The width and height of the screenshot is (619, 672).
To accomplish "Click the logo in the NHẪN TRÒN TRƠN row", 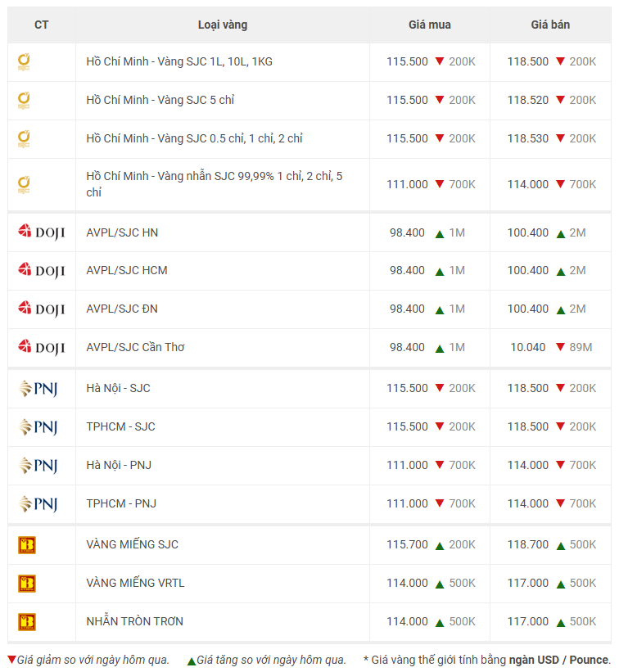I will 26,622.
